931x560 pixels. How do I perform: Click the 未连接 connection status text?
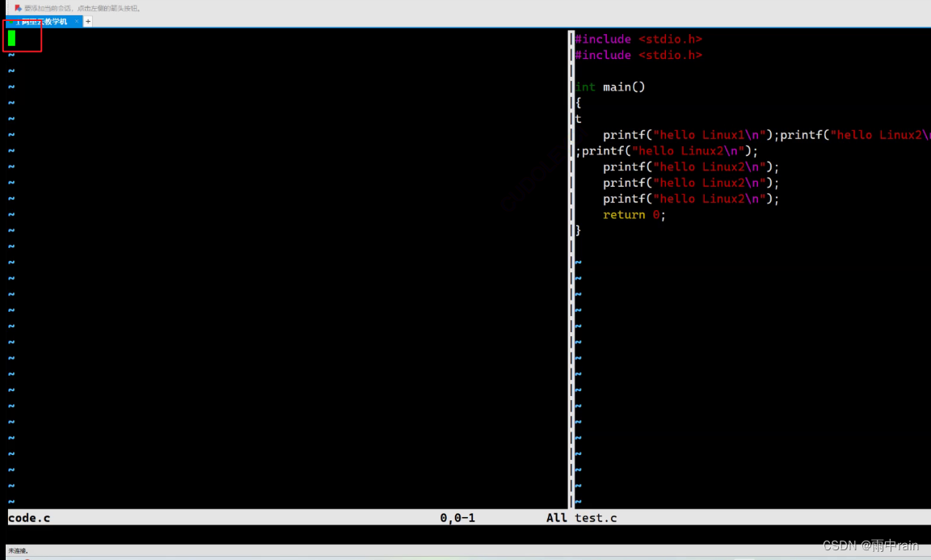pyautogui.click(x=18, y=551)
